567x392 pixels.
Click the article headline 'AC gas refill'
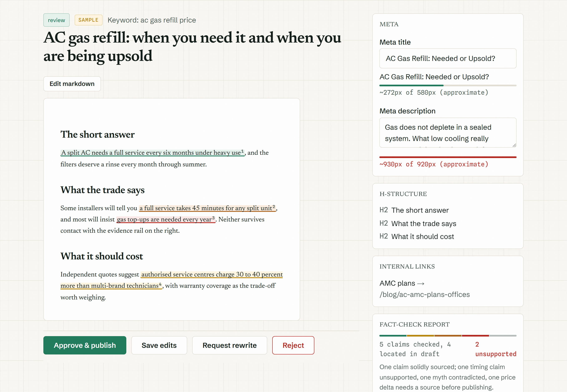pos(192,47)
